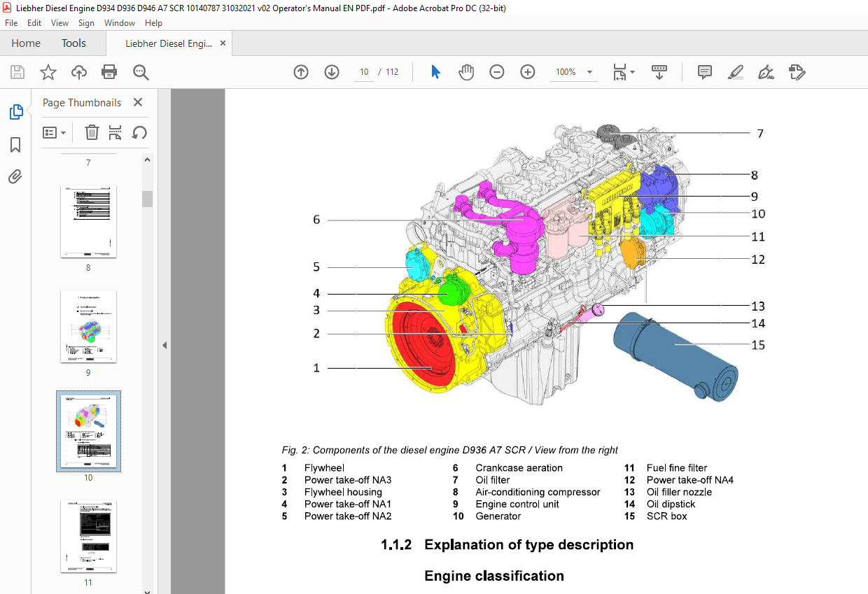Viewport: 868px width, 594px height.
Task: Click legend entry 'SCR box'
Action: 667,516
